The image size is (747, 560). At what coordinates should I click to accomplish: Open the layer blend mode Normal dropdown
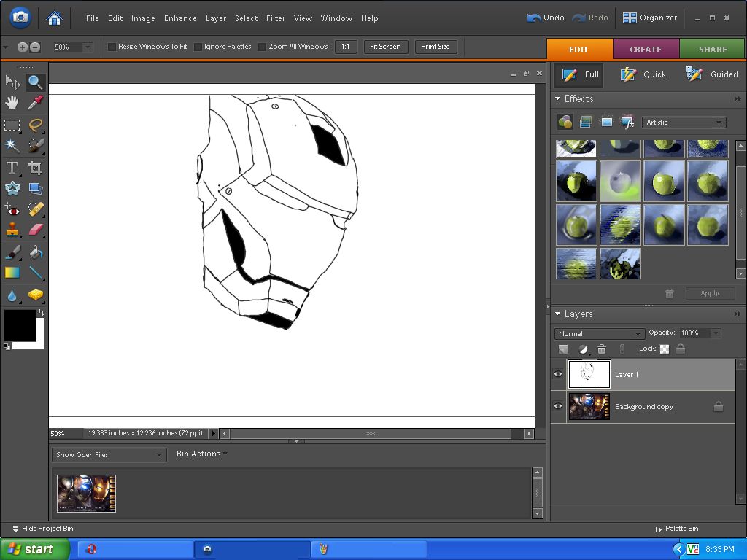coord(599,333)
